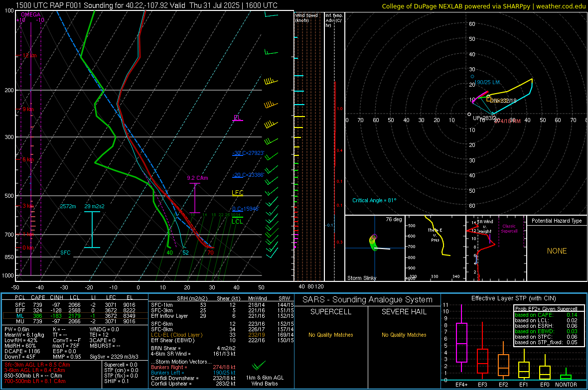This screenshot has height=390, width=588.
Task: Click the 'TEI = 12' value
Action: tap(99, 335)
